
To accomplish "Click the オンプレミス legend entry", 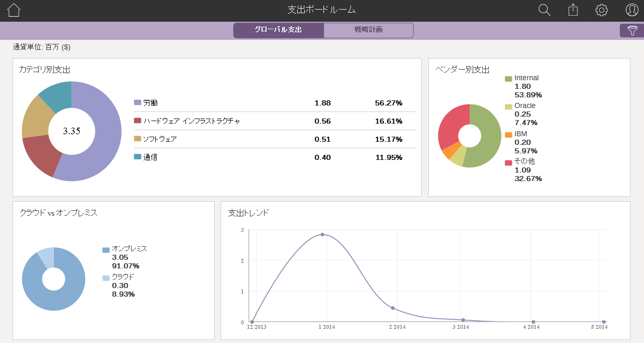I will (x=129, y=249).
